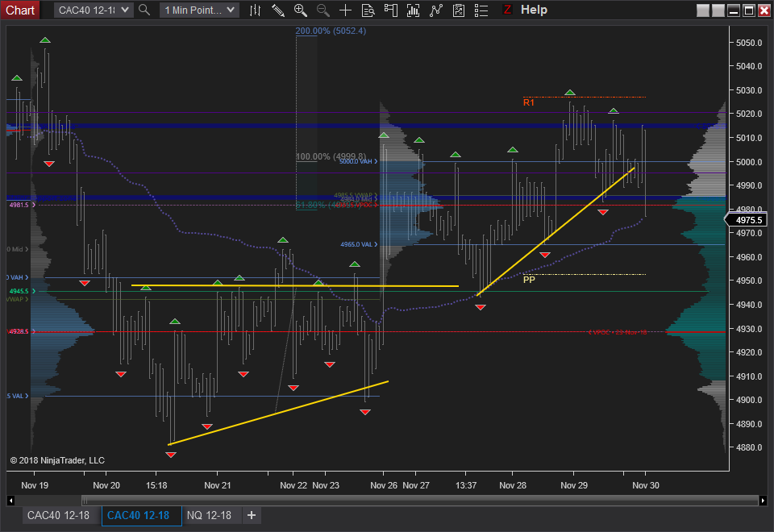Toggle the crosshair cursor tool

(x=346, y=10)
